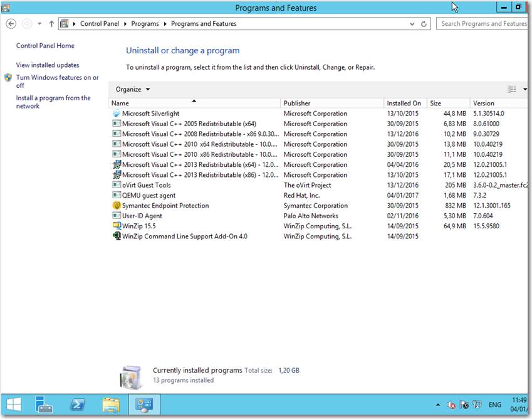Select the oVirt Guest Tools entry

[x=146, y=185]
